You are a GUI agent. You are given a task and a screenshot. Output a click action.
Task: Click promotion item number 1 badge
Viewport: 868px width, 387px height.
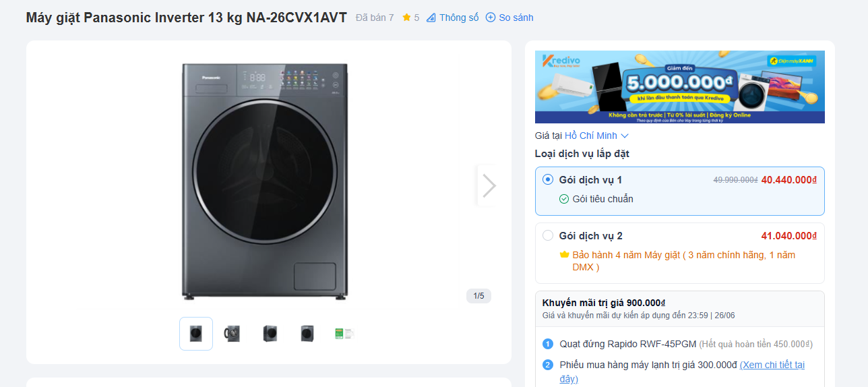coord(548,344)
